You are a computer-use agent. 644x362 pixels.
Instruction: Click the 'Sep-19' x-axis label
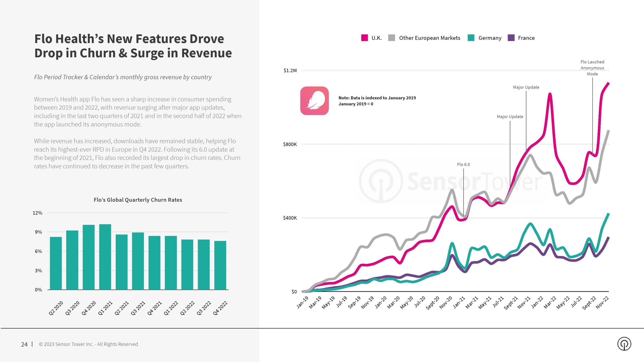(354, 302)
